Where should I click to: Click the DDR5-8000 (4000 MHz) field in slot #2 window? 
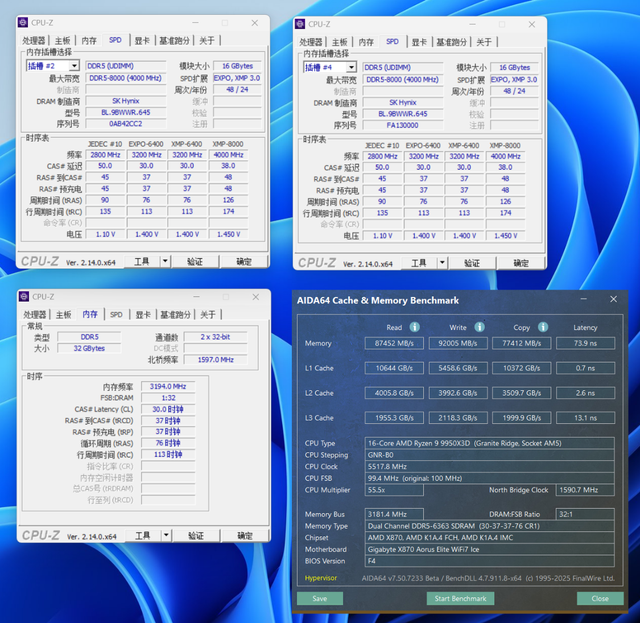tap(126, 78)
